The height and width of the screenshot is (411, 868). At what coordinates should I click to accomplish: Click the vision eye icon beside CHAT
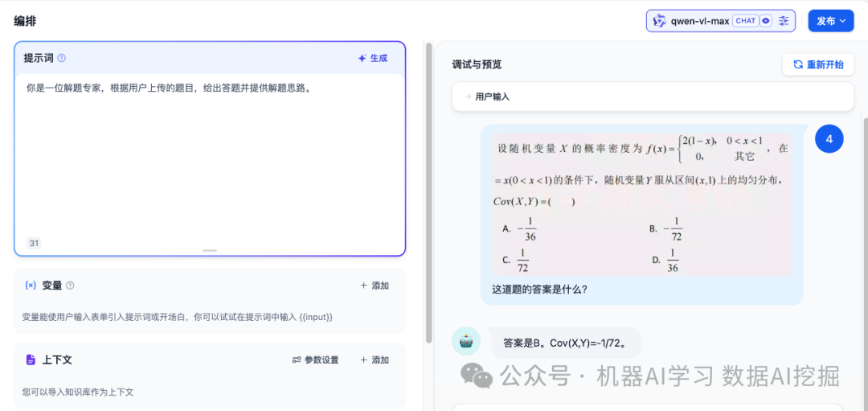click(x=766, y=21)
